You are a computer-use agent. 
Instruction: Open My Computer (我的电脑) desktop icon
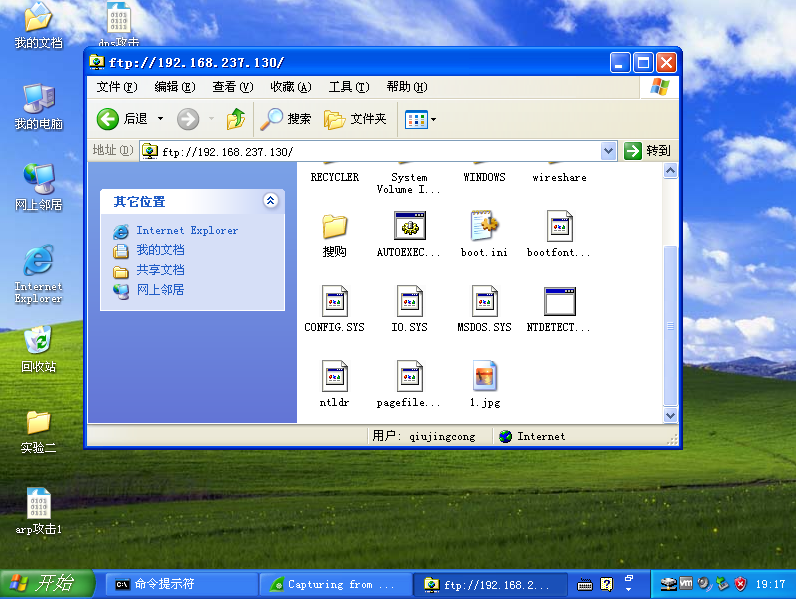[x=39, y=107]
